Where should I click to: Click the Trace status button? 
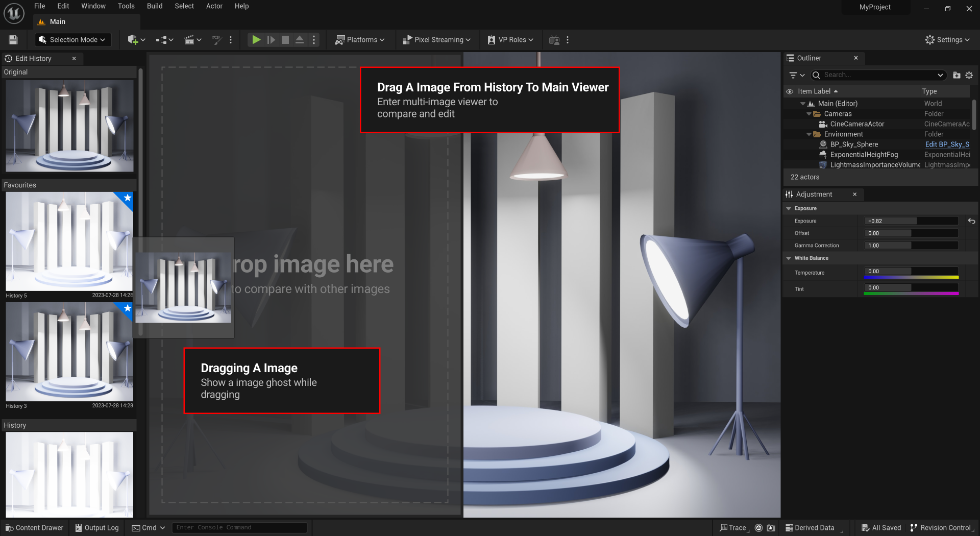733,528
